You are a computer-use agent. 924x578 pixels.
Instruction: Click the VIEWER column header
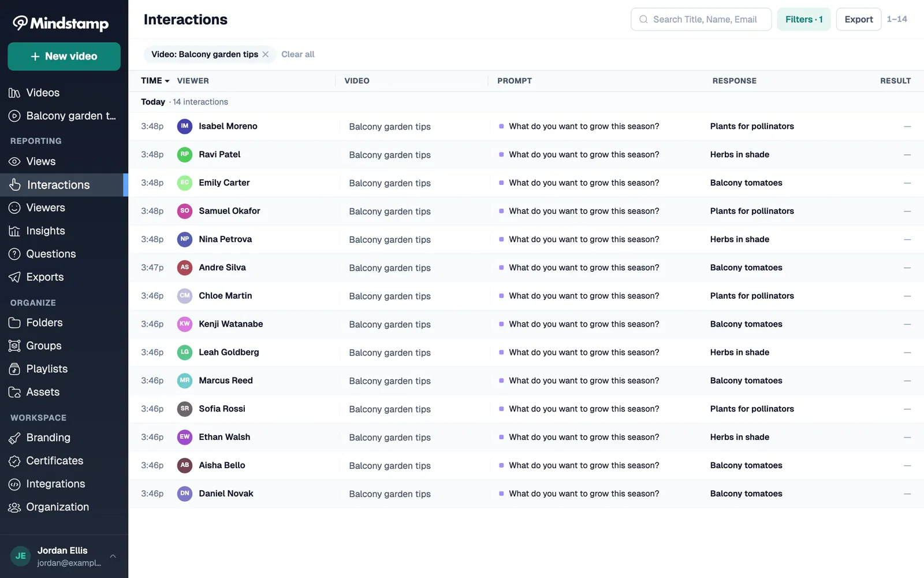[193, 81]
